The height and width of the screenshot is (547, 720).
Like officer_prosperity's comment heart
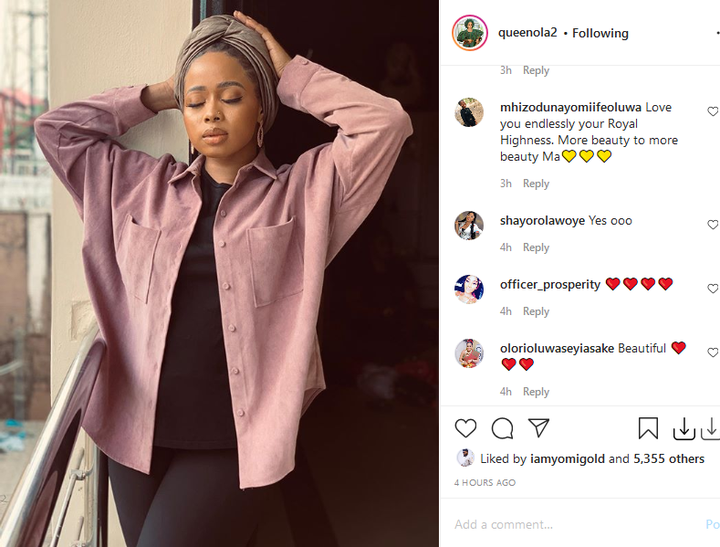(713, 288)
